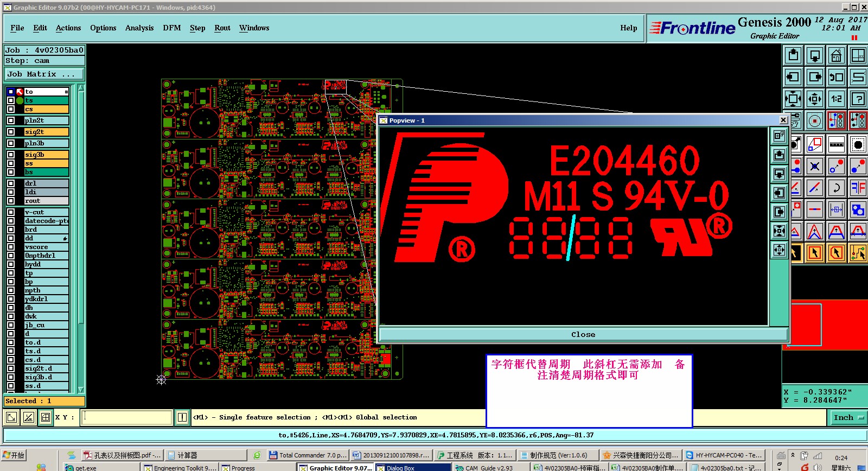This screenshot has height=471, width=868.
Task: Click the two blue circles shape icon
Action: point(858,209)
